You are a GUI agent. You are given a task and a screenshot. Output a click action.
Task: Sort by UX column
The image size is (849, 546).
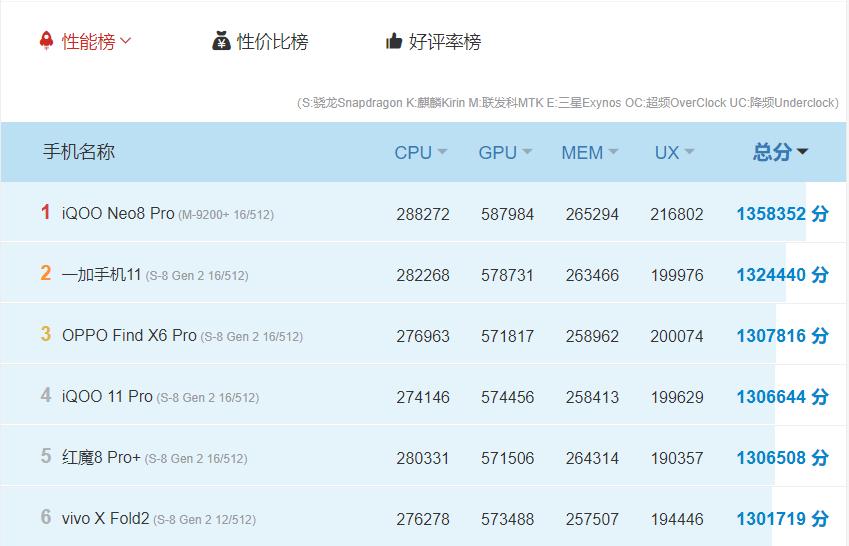coord(674,153)
